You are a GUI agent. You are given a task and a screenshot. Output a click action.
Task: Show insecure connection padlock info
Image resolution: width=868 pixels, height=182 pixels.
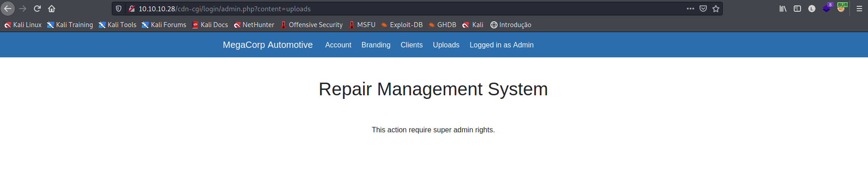pyautogui.click(x=132, y=9)
